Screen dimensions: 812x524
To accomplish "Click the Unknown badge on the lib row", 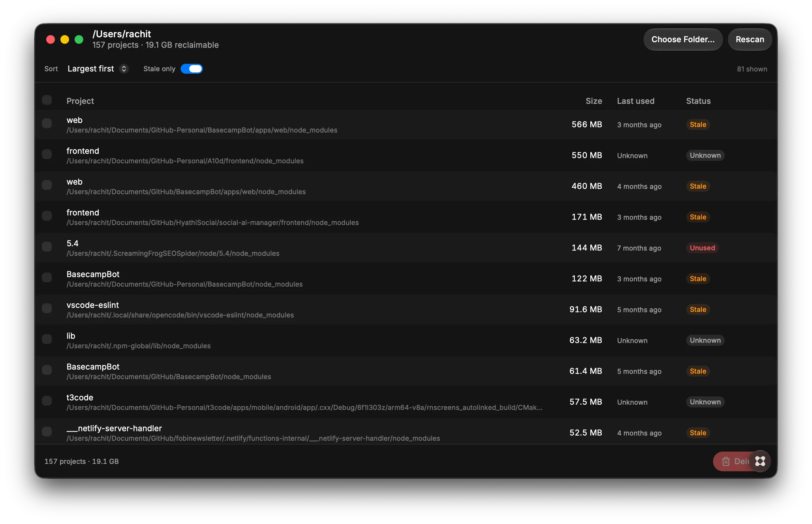I will tap(705, 340).
